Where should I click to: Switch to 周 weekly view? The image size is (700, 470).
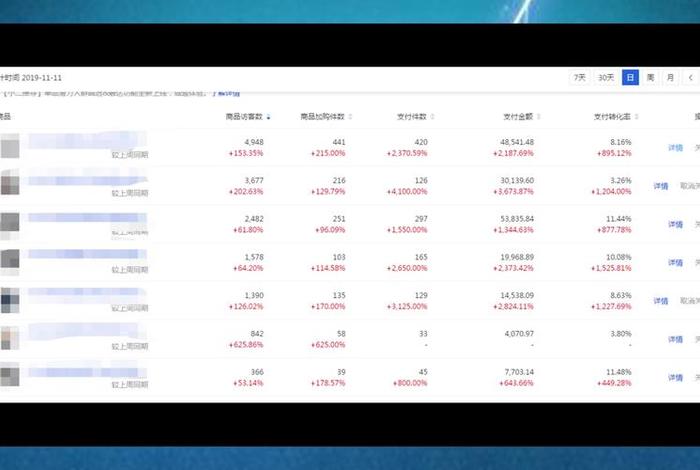pos(650,77)
